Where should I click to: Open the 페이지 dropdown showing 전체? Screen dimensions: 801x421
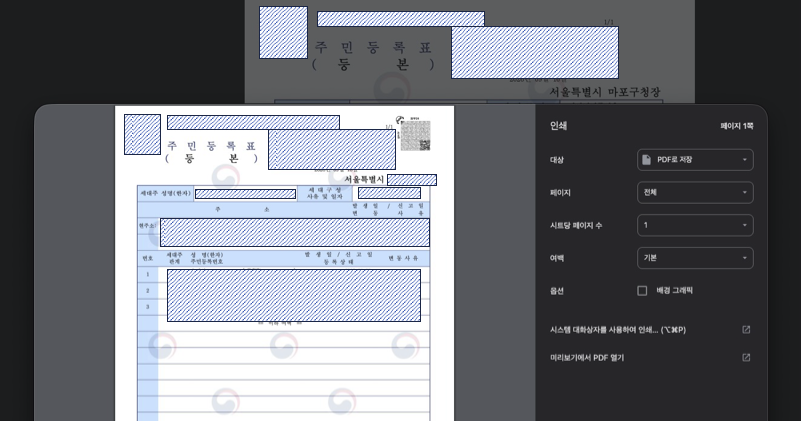coord(695,193)
